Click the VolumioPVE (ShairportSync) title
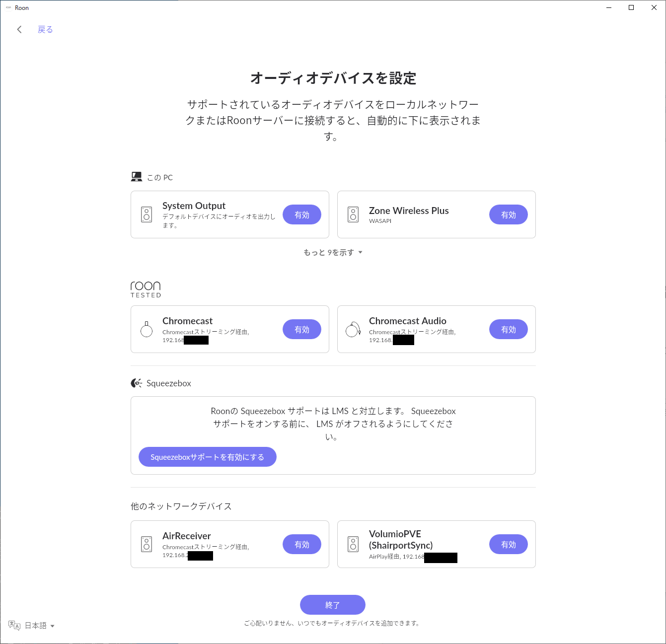The image size is (666, 644). click(401, 539)
